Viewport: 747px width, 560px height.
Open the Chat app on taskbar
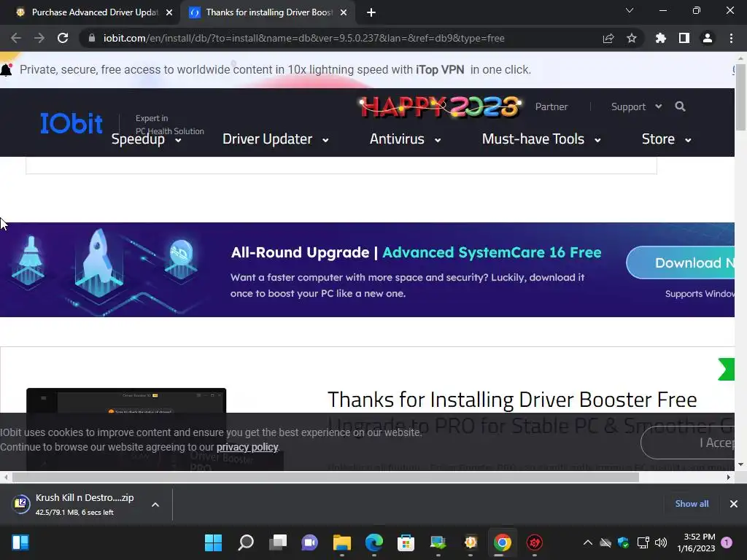point(309,542)
